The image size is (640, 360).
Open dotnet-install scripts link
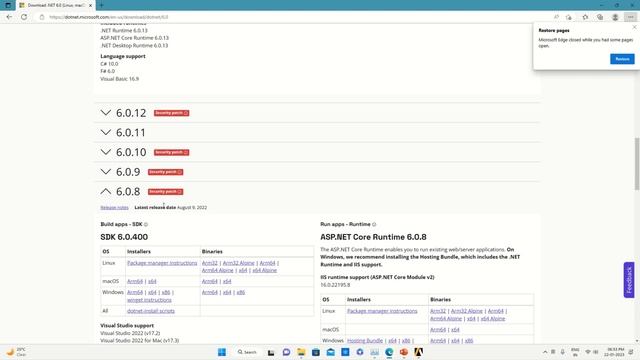151,311
